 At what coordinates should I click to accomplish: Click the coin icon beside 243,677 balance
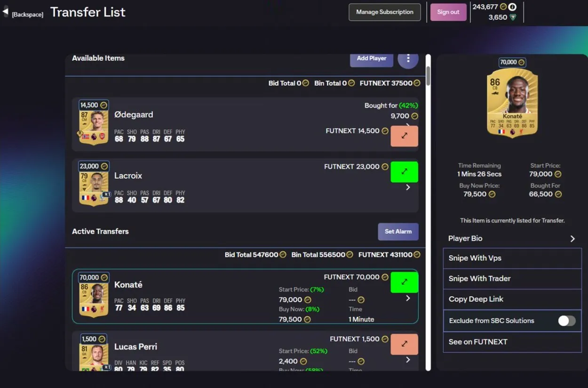(503, 7)
